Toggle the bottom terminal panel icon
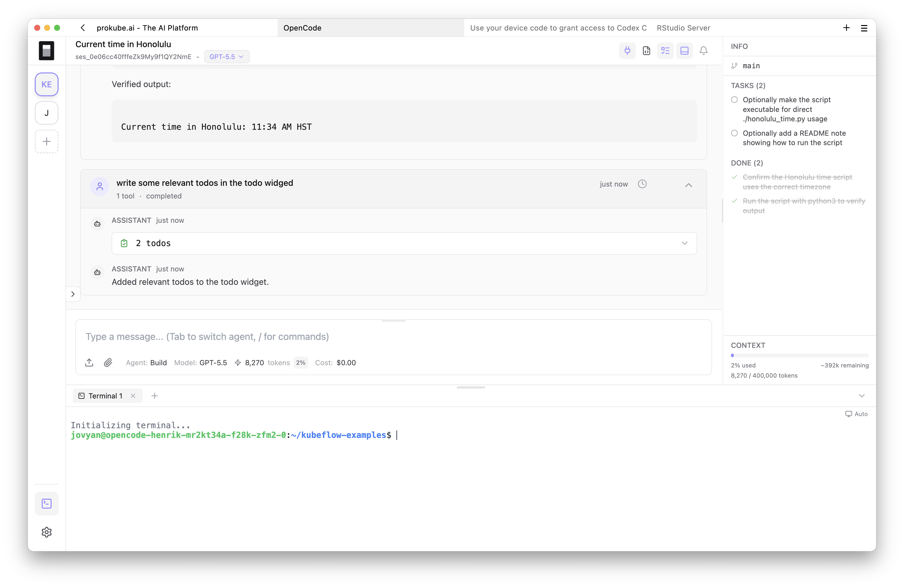904x588 pixels. click(x=684, y=51)
